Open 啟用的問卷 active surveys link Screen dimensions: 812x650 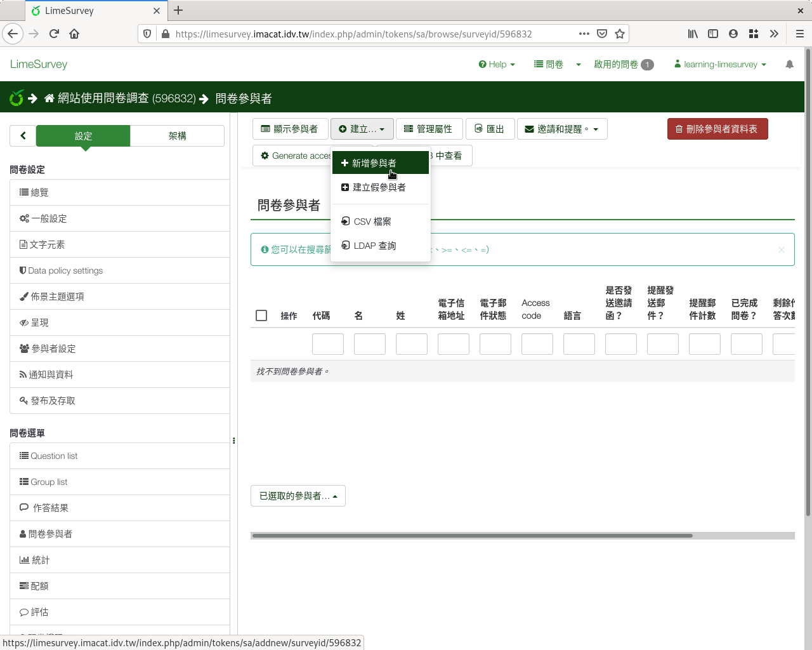click(x=624, y=64)
